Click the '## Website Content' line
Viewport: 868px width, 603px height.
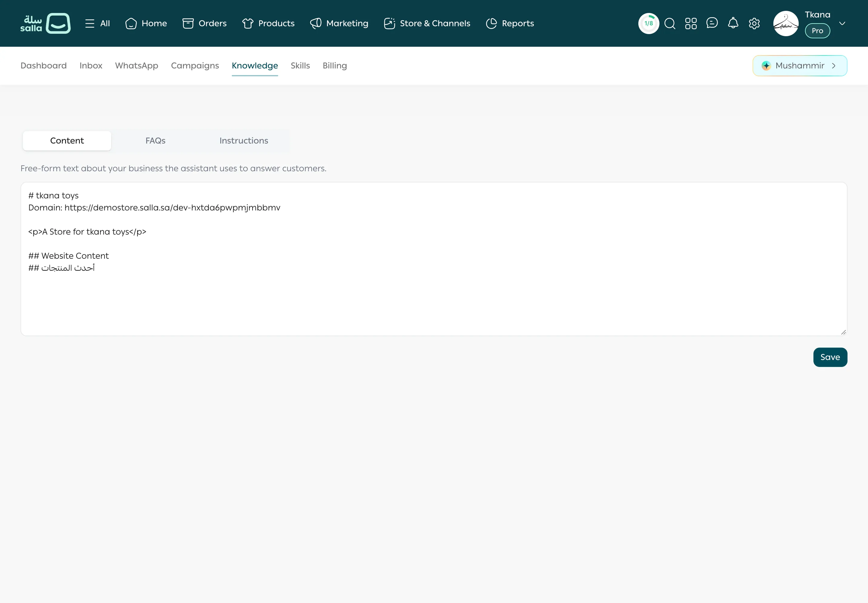pos(68,256)
